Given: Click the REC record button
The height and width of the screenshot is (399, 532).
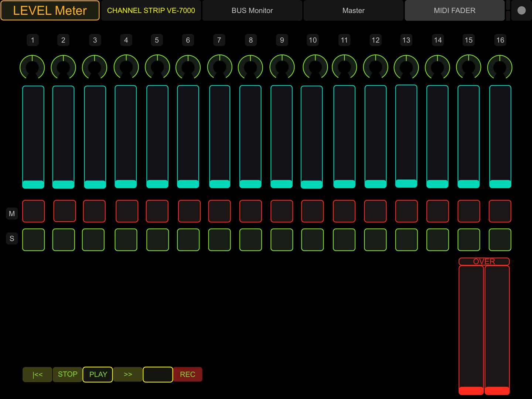Looking at the screenshot, I should pos(188,374).
